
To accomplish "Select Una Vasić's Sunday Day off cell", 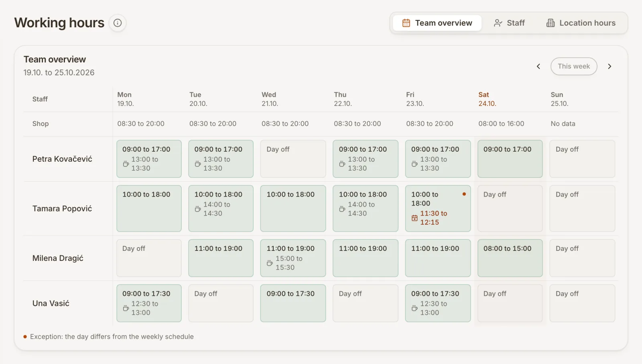I will click(x=582, y=303).
